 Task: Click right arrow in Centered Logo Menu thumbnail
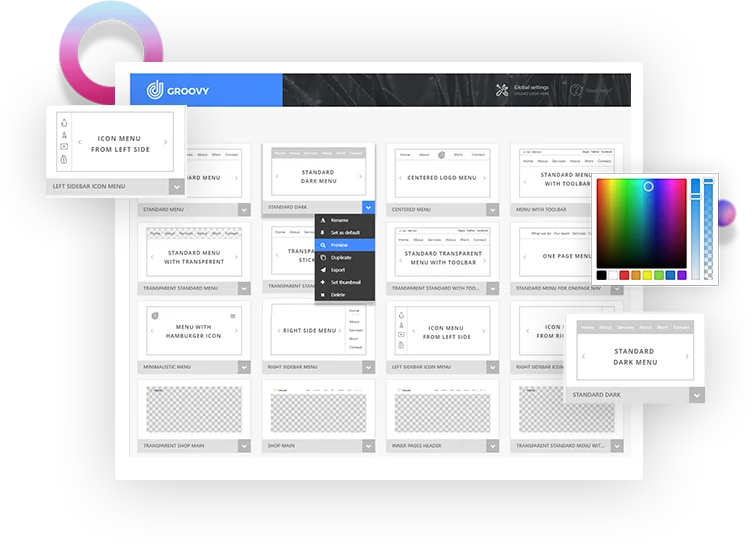pos(484,177)
